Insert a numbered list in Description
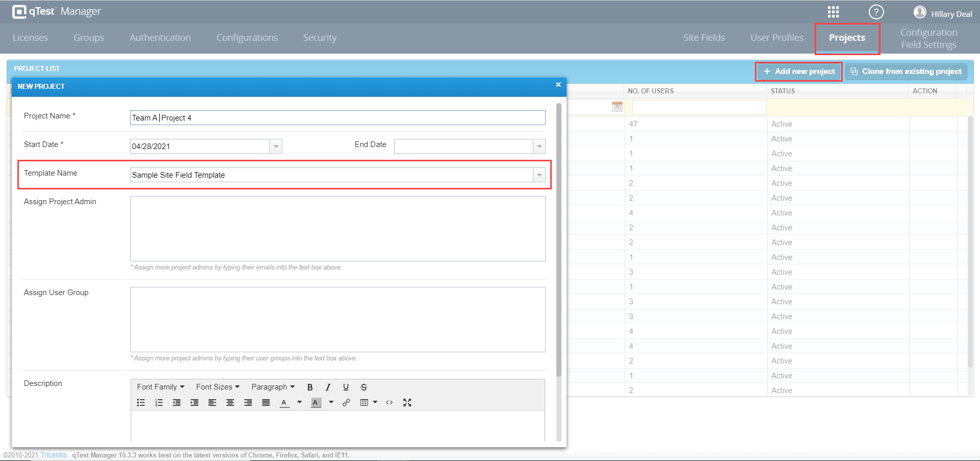Screen dimensions: 980x461 pyautogui.click(x=159, y=403)
